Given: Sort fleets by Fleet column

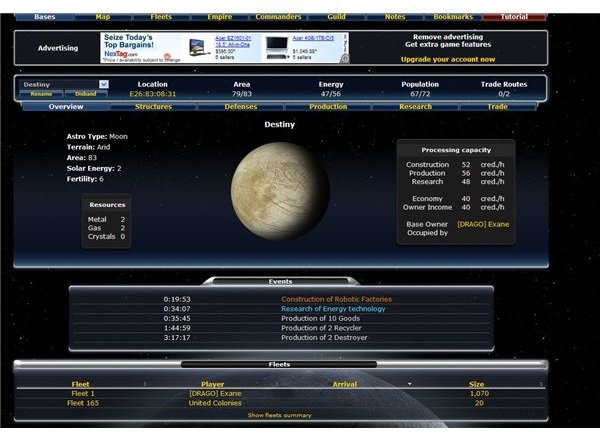Looking at the screenshot, I should (80, 384).
